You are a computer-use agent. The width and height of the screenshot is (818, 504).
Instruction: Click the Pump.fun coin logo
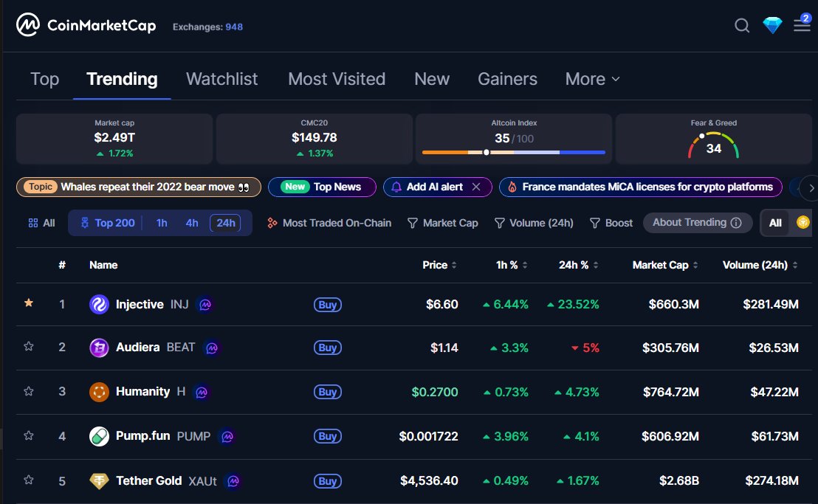(x=99, y=436)
